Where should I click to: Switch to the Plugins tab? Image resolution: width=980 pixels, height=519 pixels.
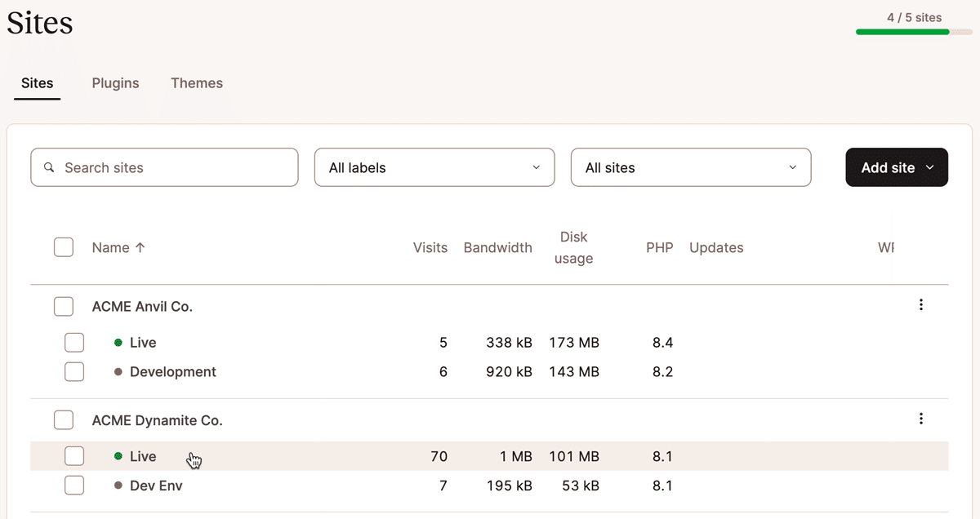[115, 82]
